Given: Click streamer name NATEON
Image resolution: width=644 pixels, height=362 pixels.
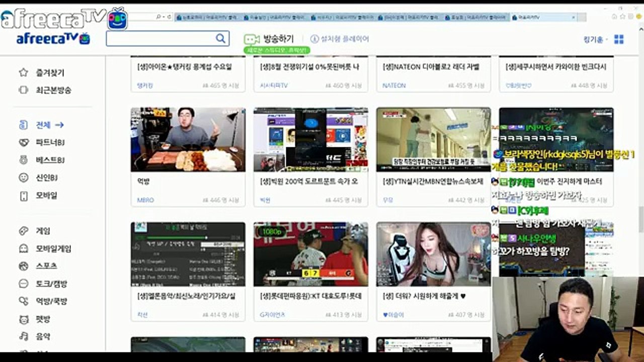Looking at the screenshot, I should 394,85.
